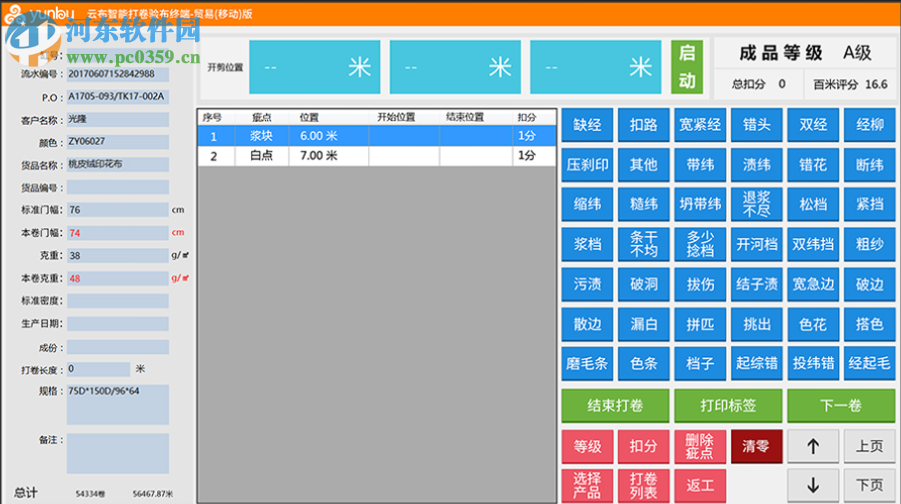
Task: Open the 打卷列表 roll list
Action: point(644,486)
